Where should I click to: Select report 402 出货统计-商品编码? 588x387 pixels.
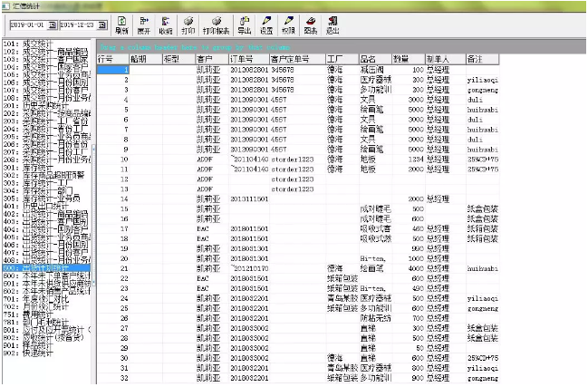tap(45, 214)
